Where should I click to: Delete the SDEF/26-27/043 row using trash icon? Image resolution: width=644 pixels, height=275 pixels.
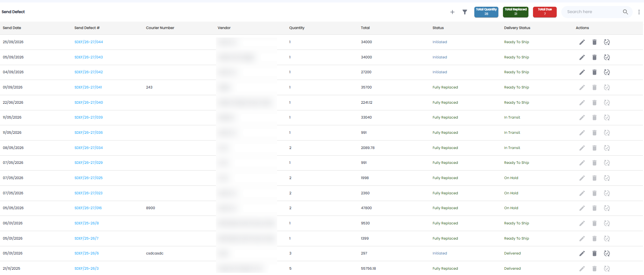coord(595,57)
